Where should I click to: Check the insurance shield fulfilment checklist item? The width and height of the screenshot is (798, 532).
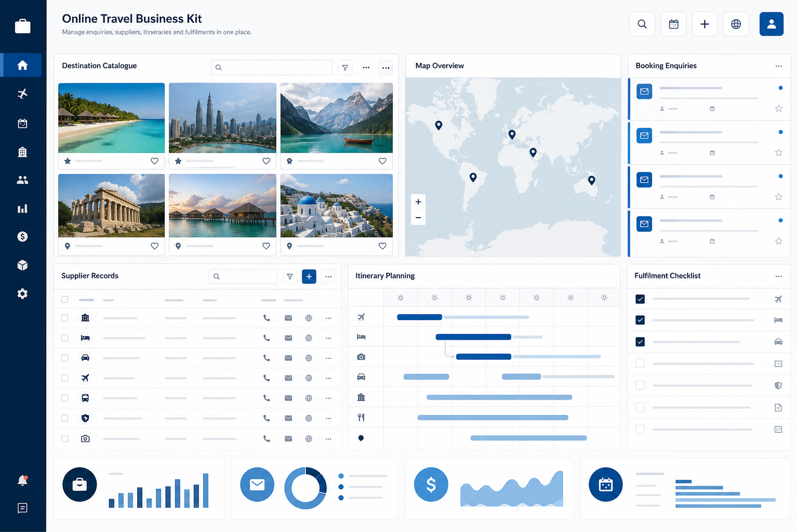coord(640,385)
